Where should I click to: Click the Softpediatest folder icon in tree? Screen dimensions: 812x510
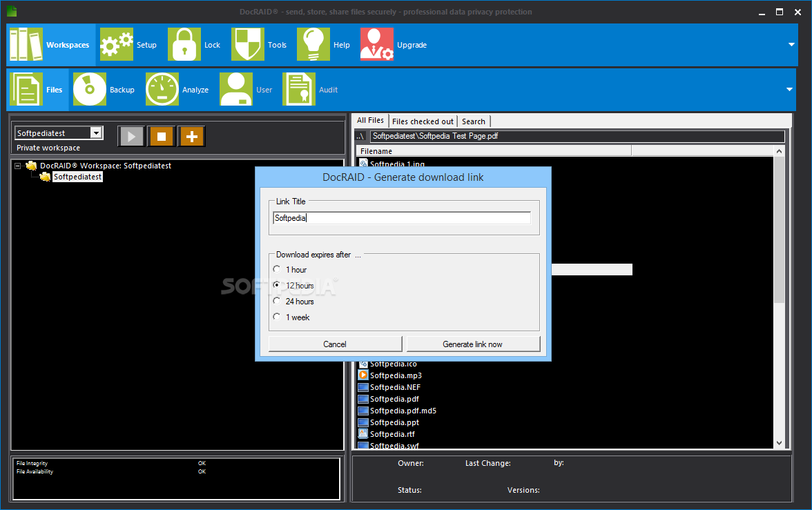point(46,177)
